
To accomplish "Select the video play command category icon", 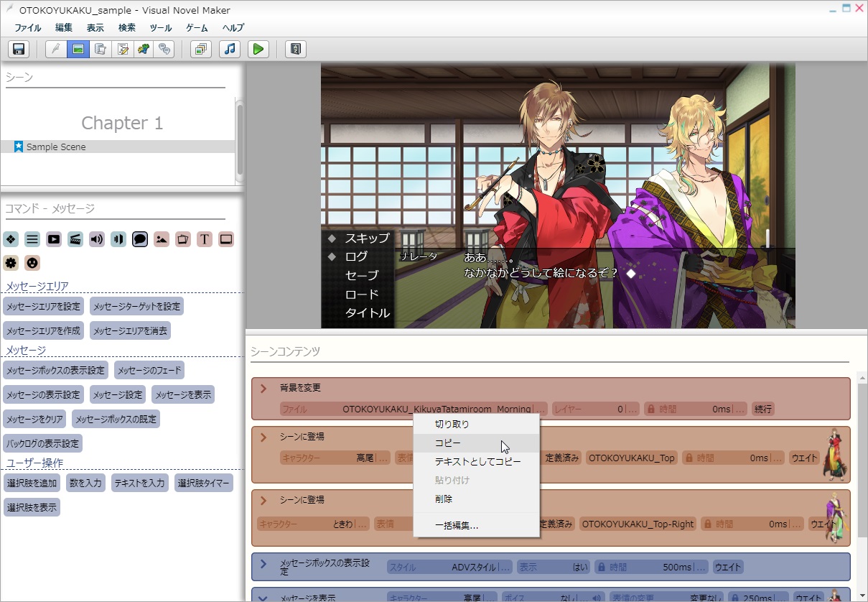I will click(54, 239).
